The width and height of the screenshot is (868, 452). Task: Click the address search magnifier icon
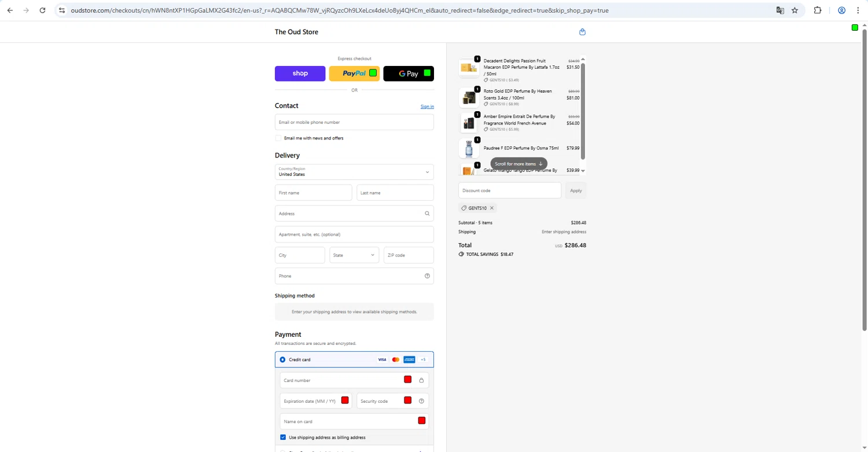(427, 214)
